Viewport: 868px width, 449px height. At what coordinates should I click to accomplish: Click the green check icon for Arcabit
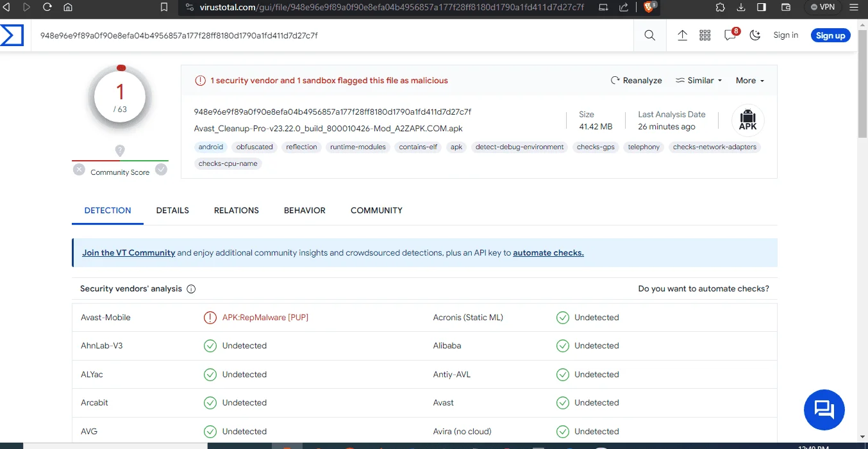(x=210, y=403)
